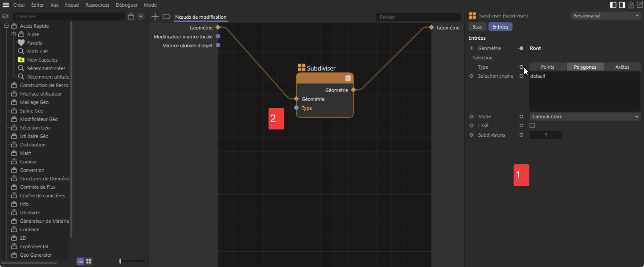Collapse the asset browser sidebar panel
The width and height of the screenshot is (644, 267).
pos(5,17)
